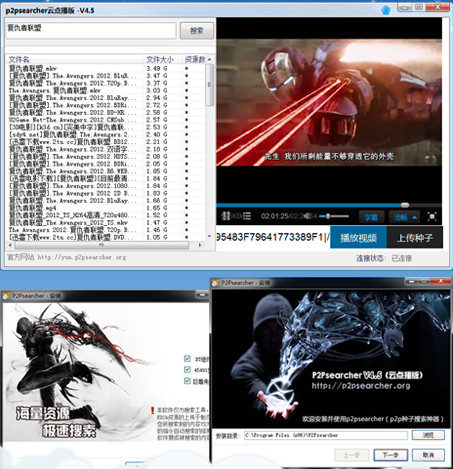Click the red exclamation warning icon
The width and height of the screenshot is (453, 469).
[x=152, y=410]
